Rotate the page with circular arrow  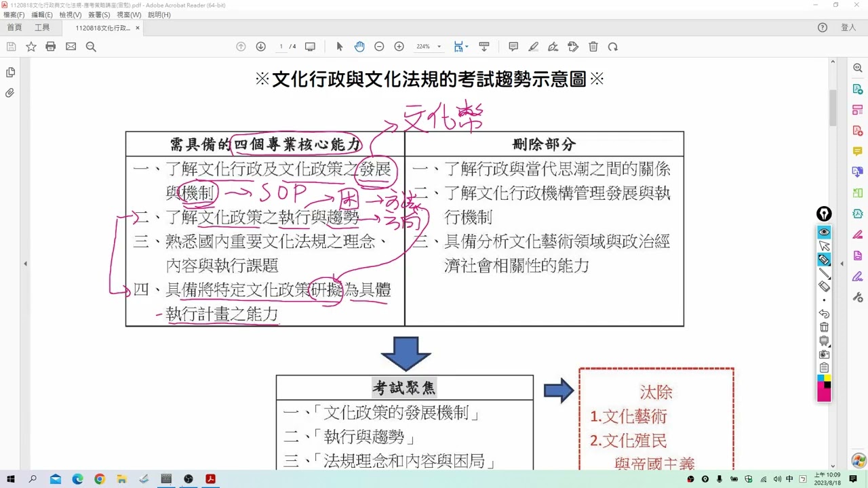click(613, 47)
